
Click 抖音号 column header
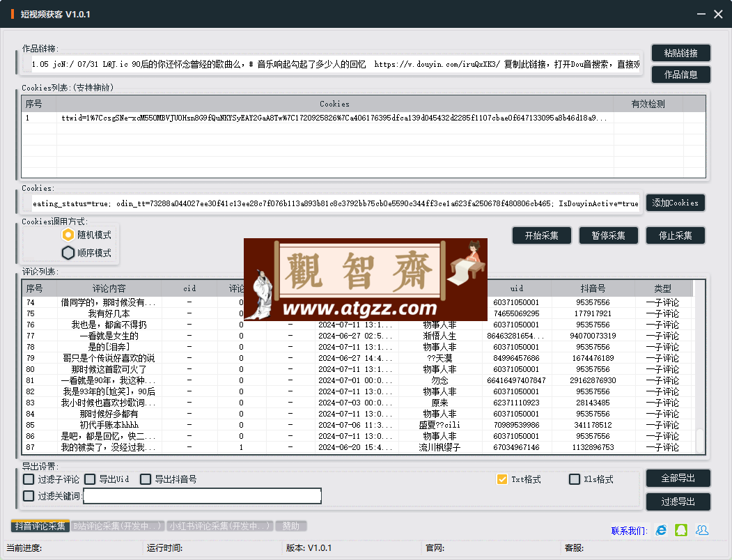(593, 288)
